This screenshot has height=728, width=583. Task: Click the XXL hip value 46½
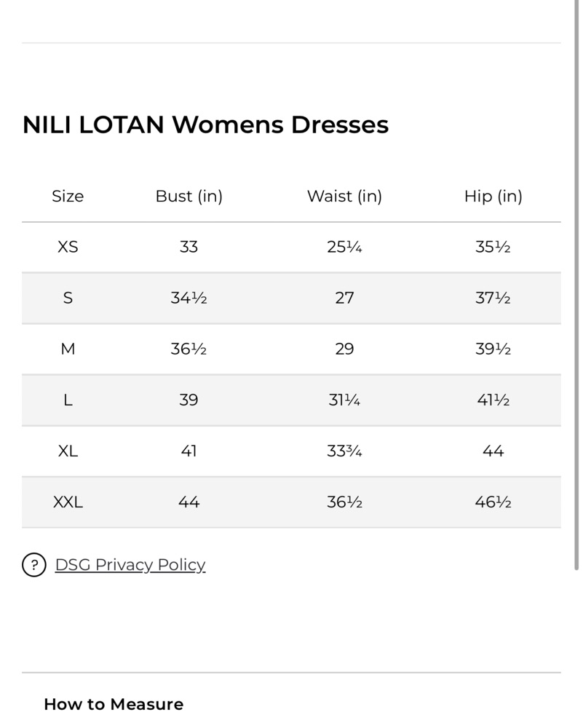(493, 502)
